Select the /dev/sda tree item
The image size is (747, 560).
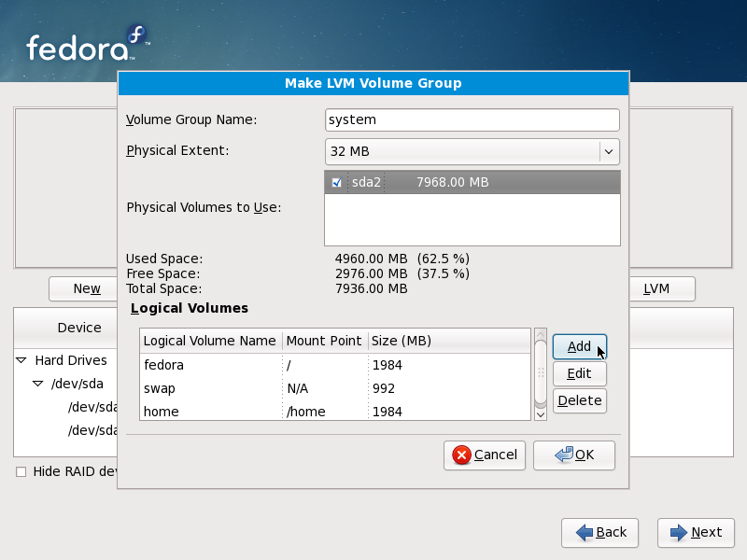[78, 384]
